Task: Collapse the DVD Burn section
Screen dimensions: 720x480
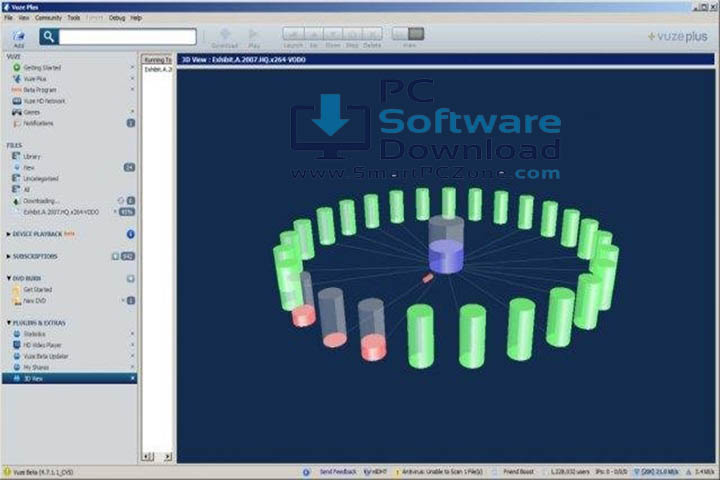Action: (x=8, y=278)
